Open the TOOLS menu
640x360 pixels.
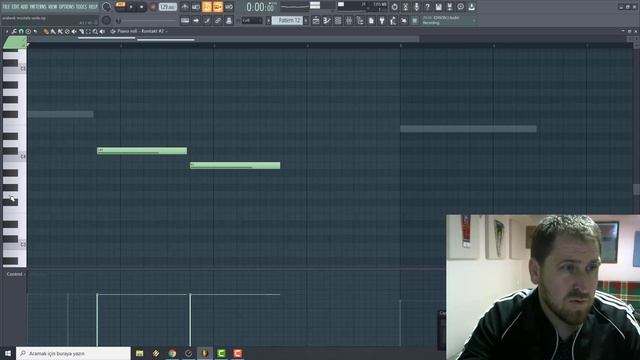pyautogui.click(x=81, y=7)
